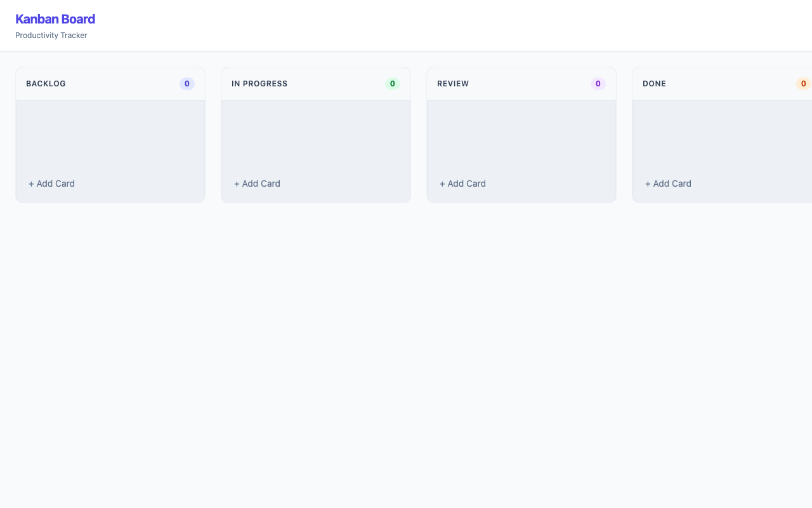Click Add Card in the Done column
This screenshot has width=812, height=508.
click(668, 184)
